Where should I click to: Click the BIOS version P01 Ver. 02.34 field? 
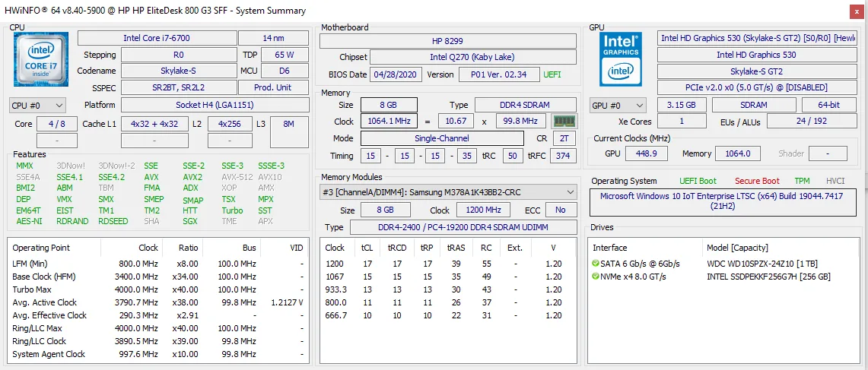click(x=498, y=74)
